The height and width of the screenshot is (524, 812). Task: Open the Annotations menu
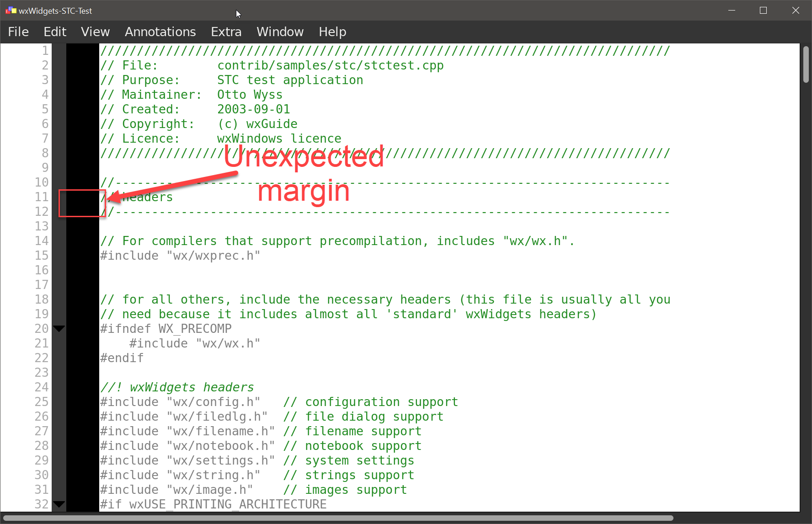[160, 32]
